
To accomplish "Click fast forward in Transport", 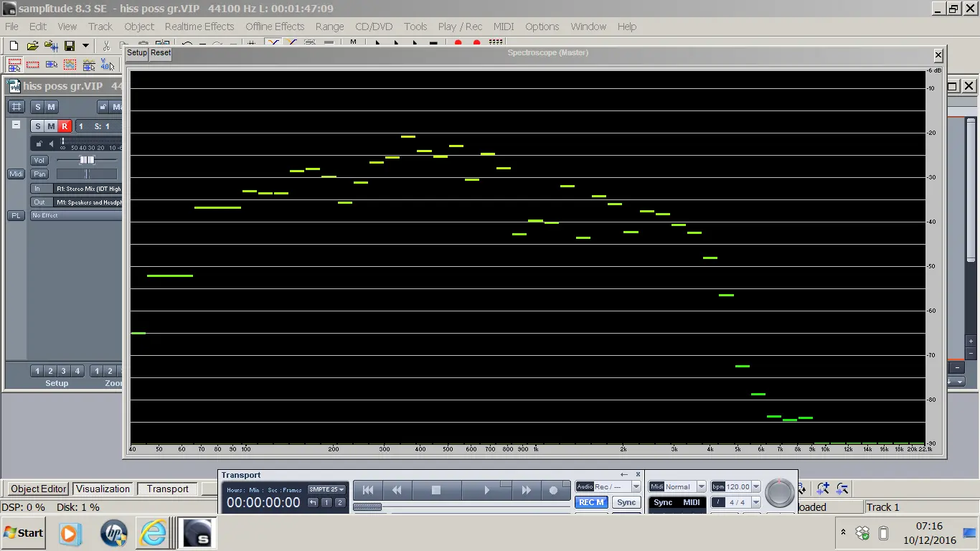I will [x=526, y=490].
